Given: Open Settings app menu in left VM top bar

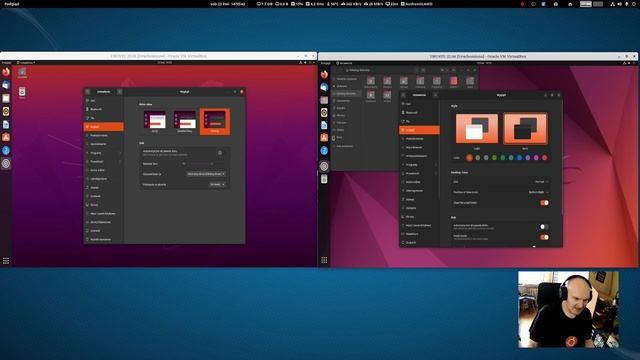Looking at the screenshot, I should click(25, 62).
